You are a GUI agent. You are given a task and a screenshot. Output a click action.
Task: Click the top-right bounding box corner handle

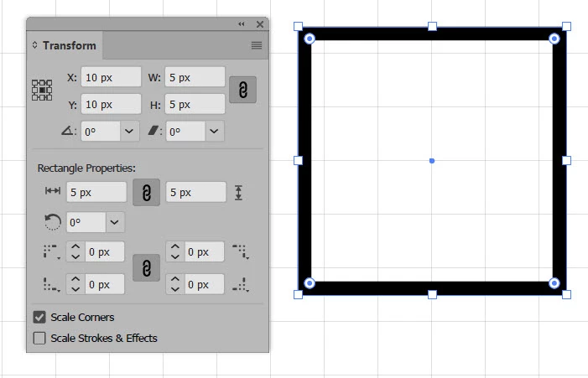[567, 26]
